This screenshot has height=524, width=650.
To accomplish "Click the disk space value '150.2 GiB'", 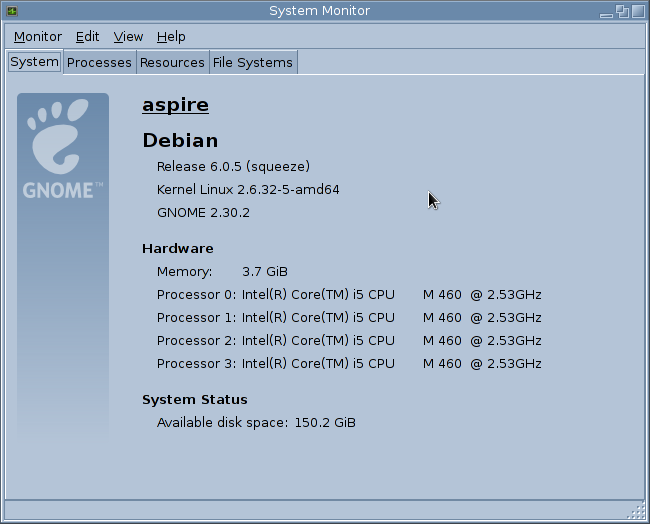I will 325,422.
